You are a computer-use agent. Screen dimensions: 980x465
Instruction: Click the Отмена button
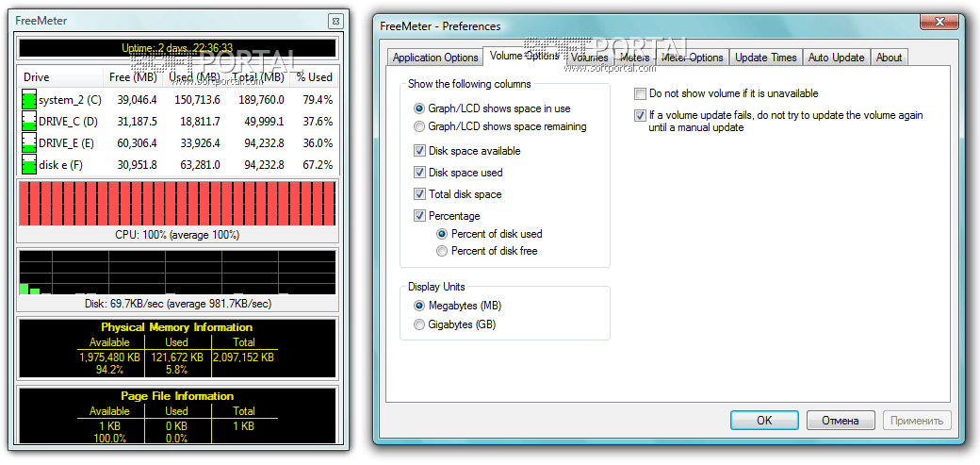pos(840,421)
